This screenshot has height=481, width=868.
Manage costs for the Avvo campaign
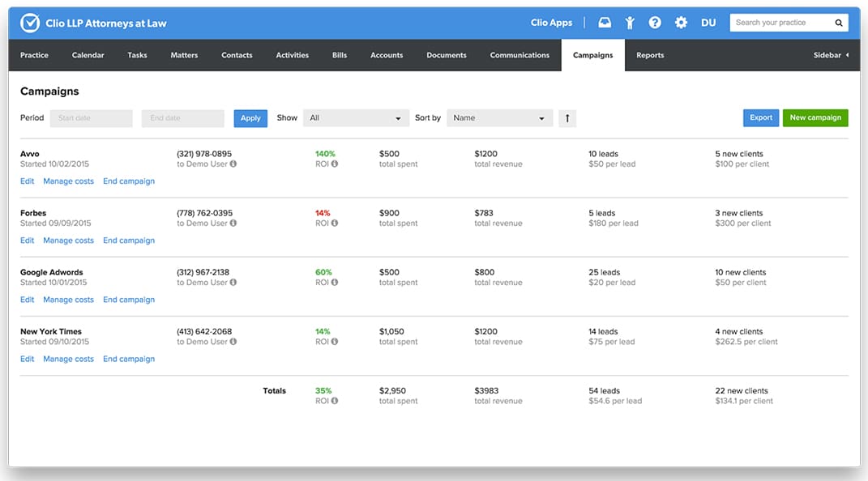click(69, 181)
